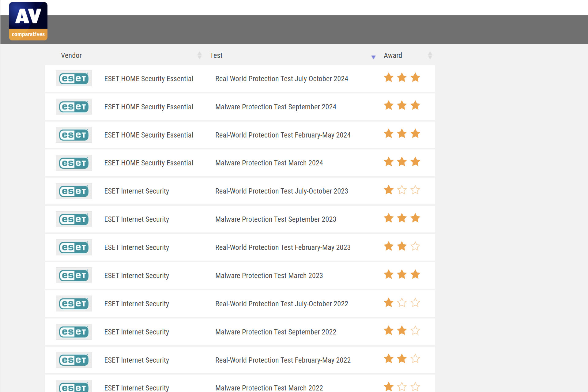Click the ESET icon for Real-World Protection Test July-October 2022

73,303
